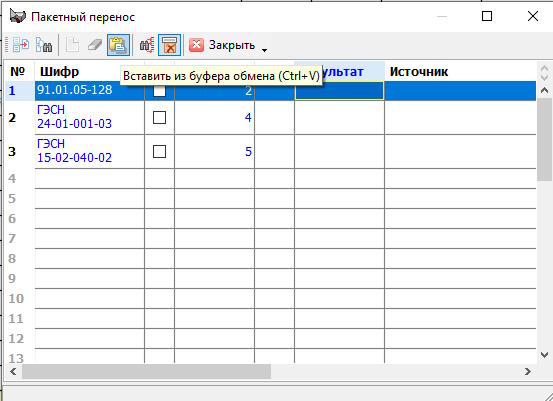Click the red X close icon in toolbar
The height and width of the screenshot is (401, 553).
pyautogui.click(x=196, y=45)
